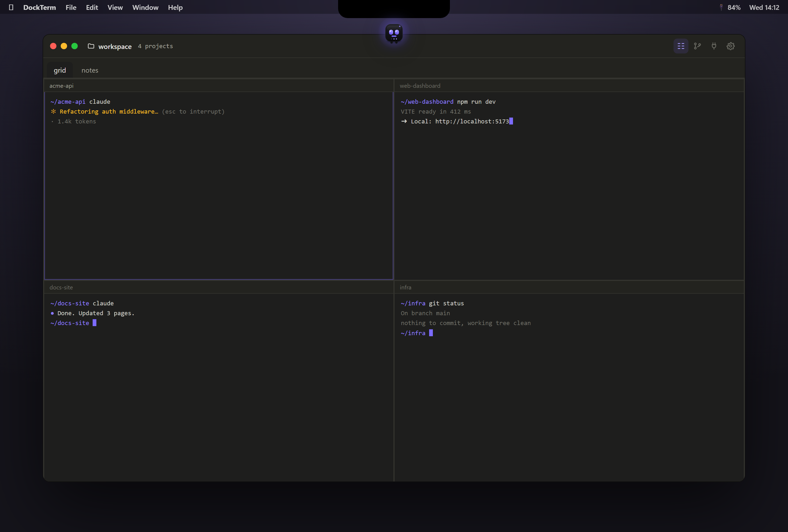Open the Apple menu icon

(11, 7)
